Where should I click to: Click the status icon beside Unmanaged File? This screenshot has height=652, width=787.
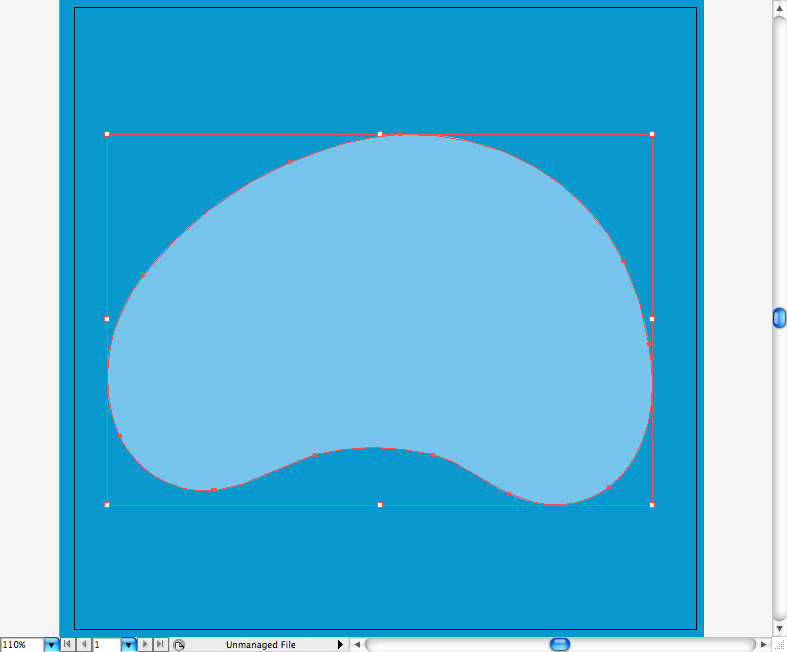[179, 645]
